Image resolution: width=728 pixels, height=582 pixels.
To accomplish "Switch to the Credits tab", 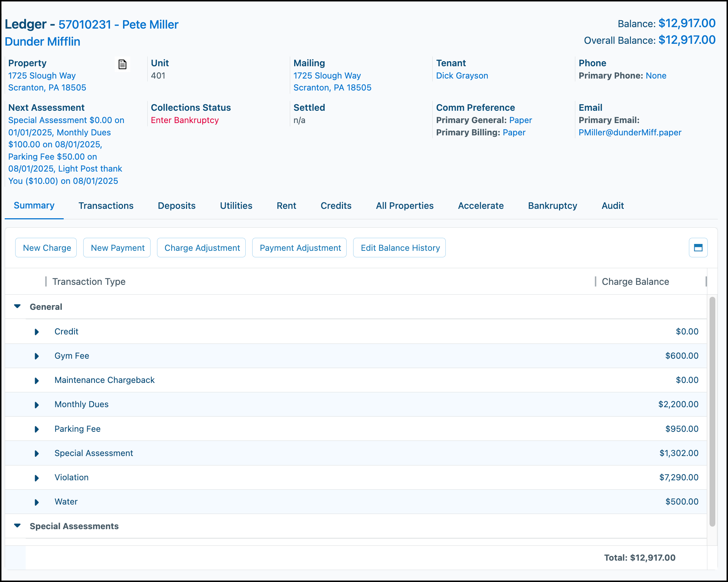I will pos(336,206).
